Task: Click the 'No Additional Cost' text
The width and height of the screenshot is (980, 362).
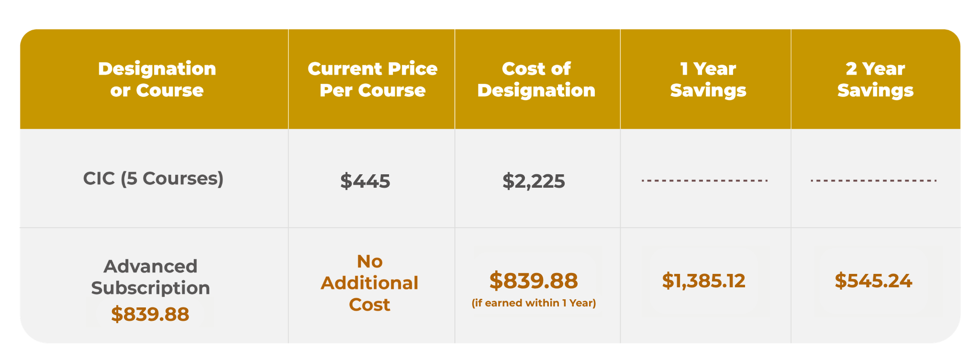Action: click(x=369, y=283)
